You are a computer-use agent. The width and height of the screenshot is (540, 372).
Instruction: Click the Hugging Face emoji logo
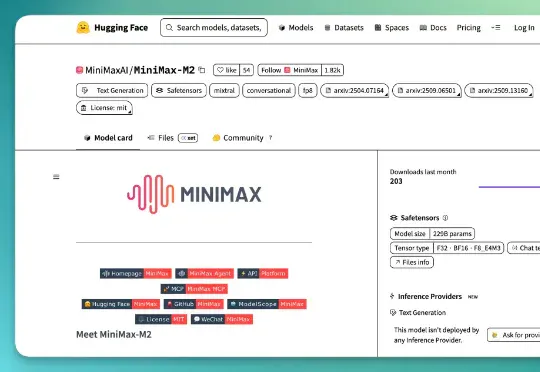point(83,28)
